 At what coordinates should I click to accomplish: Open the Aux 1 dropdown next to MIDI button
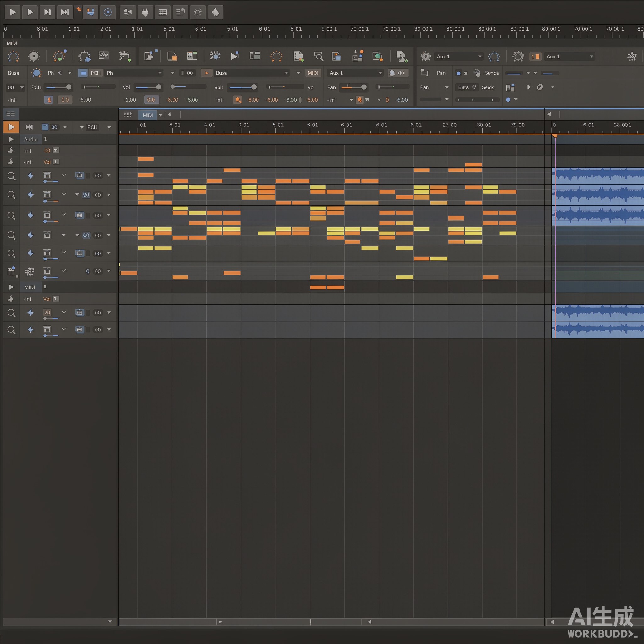355,73
